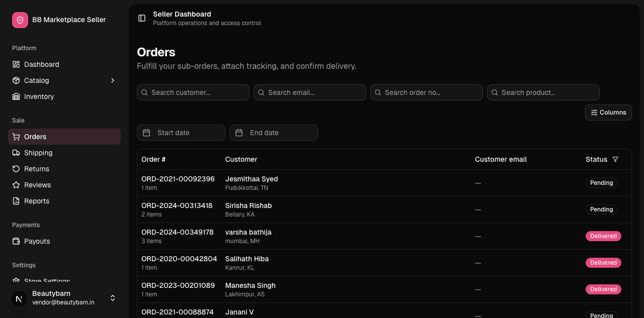Screen dimensions: 644x318
Task: Toggle the sidebar panel icon
Action: click(x=142, y=18)
